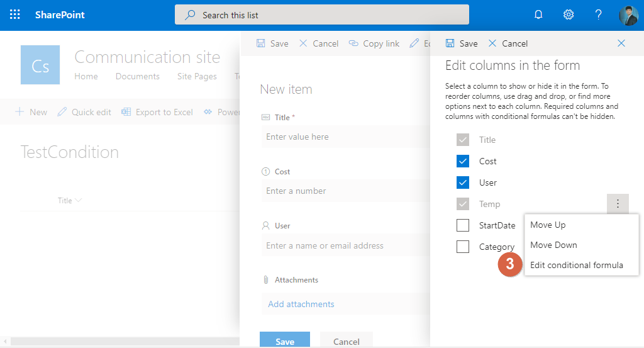The width and height of the screenshot is (644, 348).
Task: Close the Edit columns panel
Action: [x=621, y=43]
